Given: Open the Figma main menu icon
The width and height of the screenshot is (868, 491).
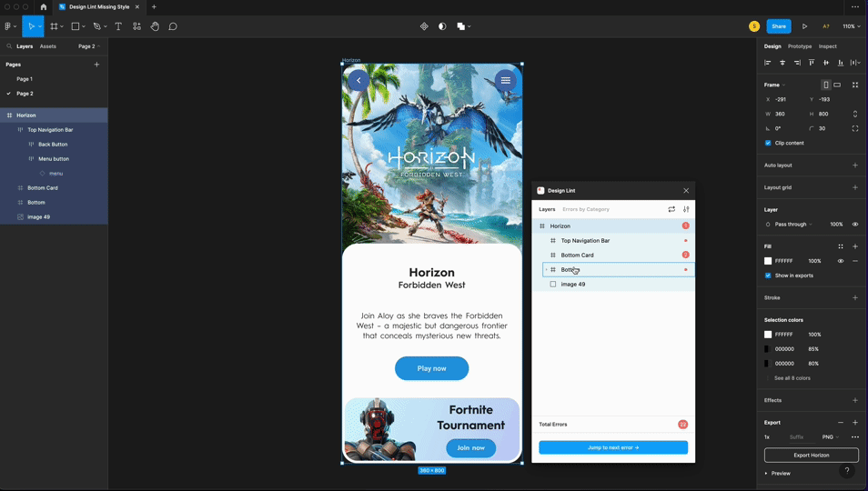Looking at the screenshot, I should click(8, 26).
